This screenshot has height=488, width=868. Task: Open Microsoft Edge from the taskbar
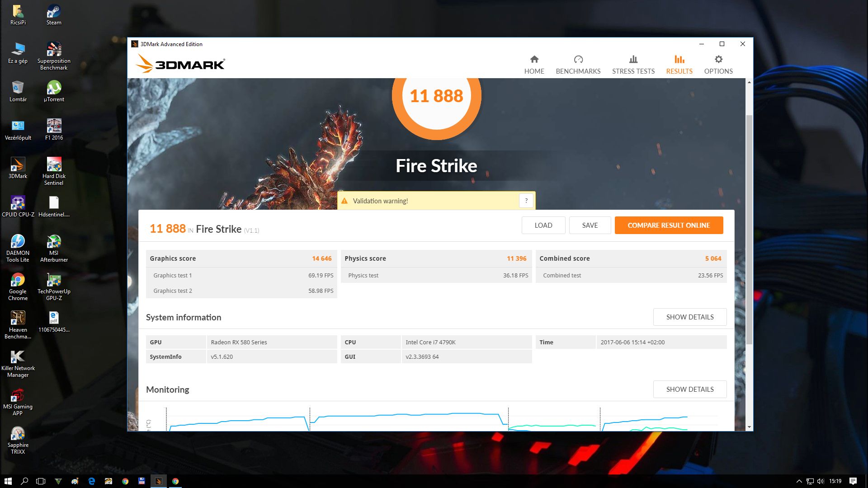[x=91, y=481]
